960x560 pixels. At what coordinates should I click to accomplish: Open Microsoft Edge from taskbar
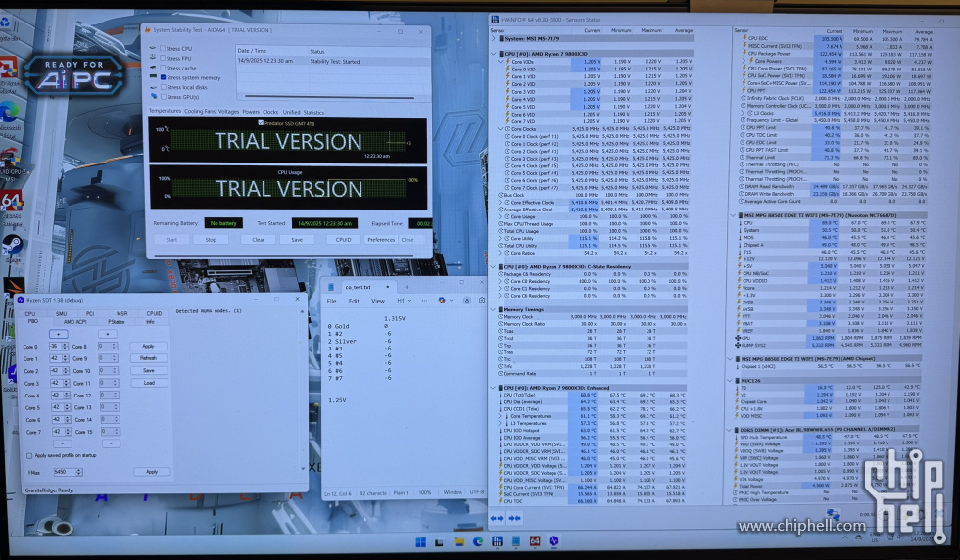pos(478,541)
